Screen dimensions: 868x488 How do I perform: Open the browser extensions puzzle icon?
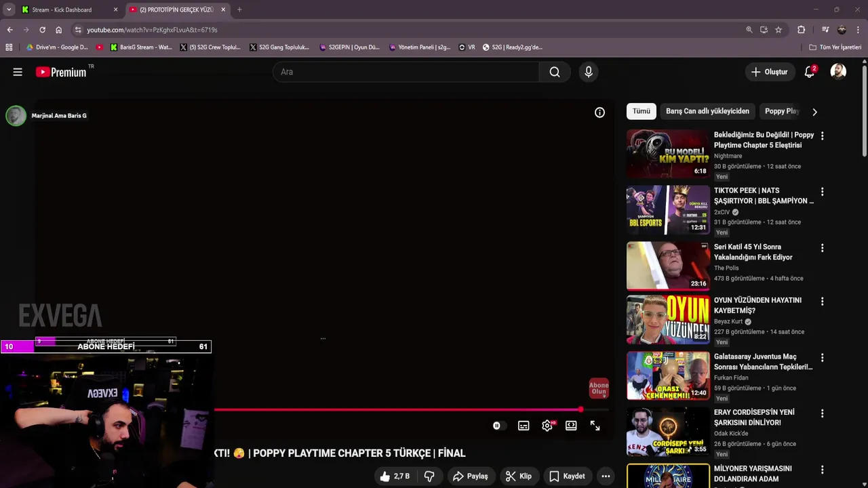(801, 30)
